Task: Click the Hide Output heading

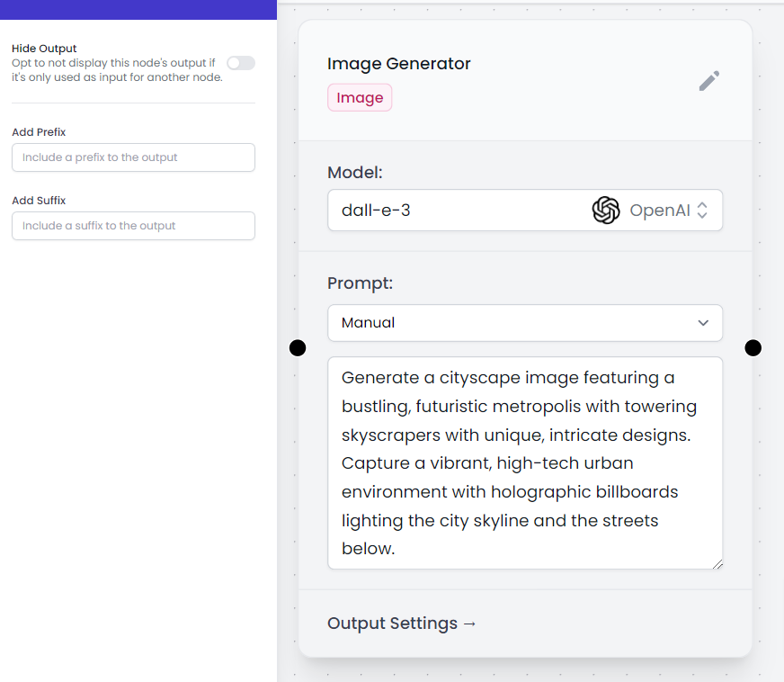Action: pos(44,49)
